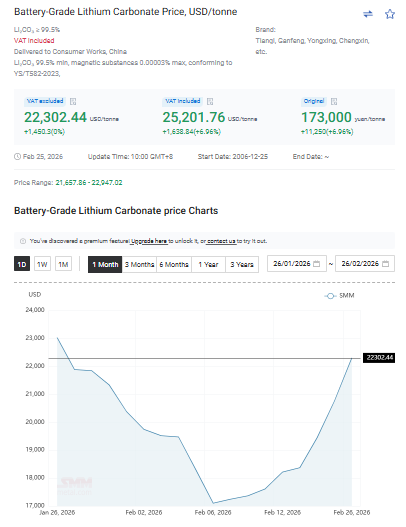Add price to favorites with star icon

point(390,14)
